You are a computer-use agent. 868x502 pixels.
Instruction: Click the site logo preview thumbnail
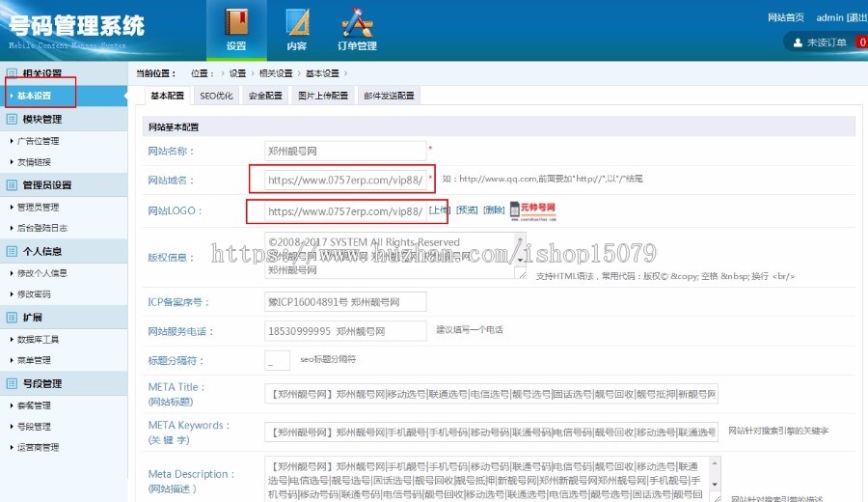pyautogui.click(x=533, y=211)
